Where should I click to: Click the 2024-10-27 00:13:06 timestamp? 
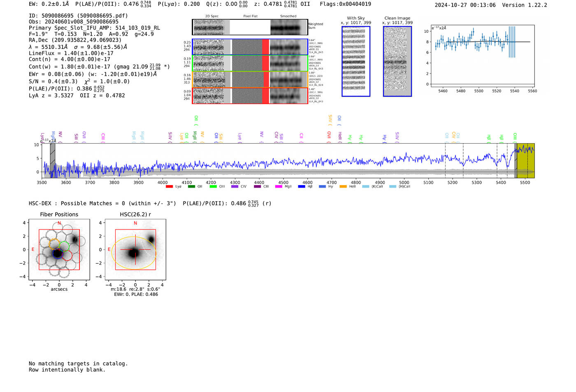(x=465, y=5)
